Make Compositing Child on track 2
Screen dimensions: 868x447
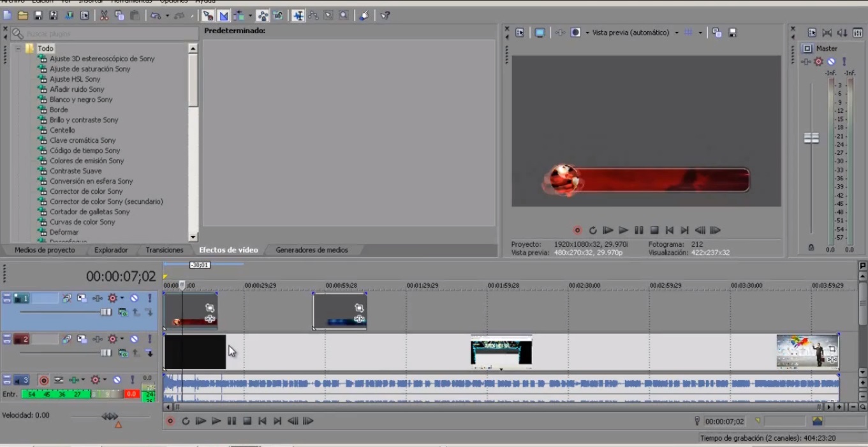149,353
